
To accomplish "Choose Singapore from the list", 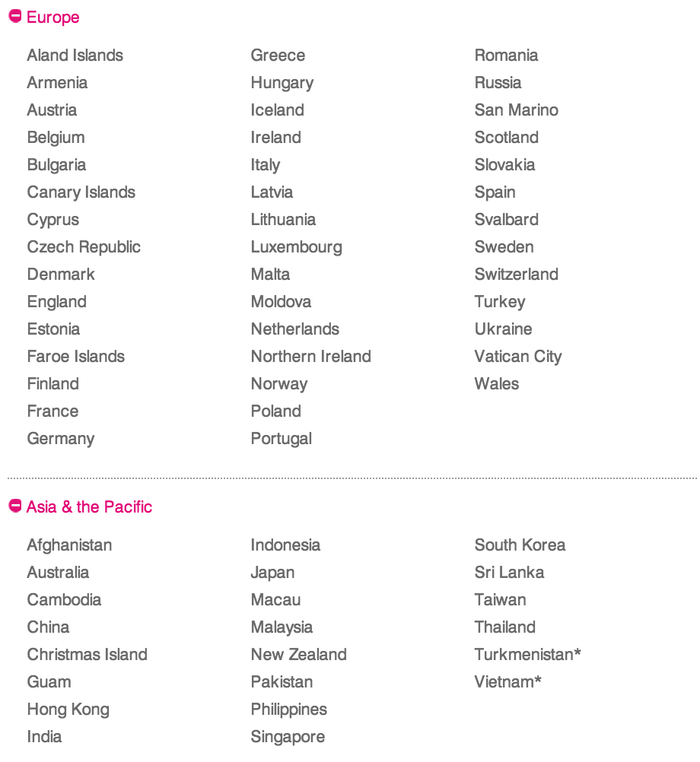I will click(288, 737).
